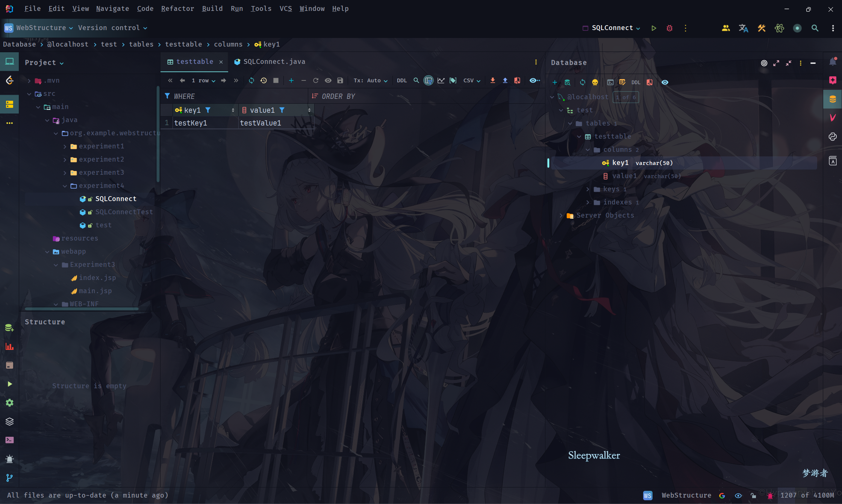Compare data using red diff icon in editor
Viewport: 842px width, 504px height.
[517, 80]
